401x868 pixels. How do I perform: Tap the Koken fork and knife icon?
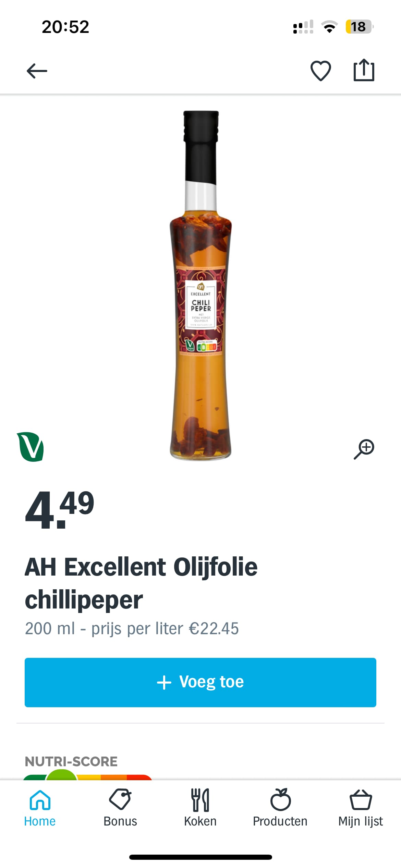(x=200, y=800)
